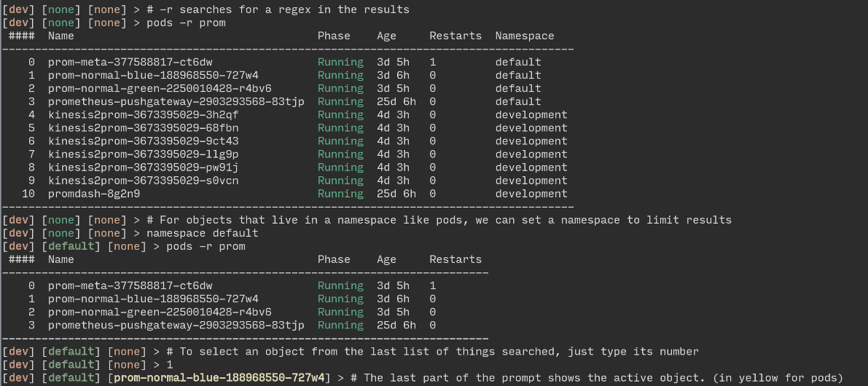The image size is (868, 386).
Task: Click Age '25d 6h' in the promdash row
Action: pyautogui.click(x=396, y=194)
